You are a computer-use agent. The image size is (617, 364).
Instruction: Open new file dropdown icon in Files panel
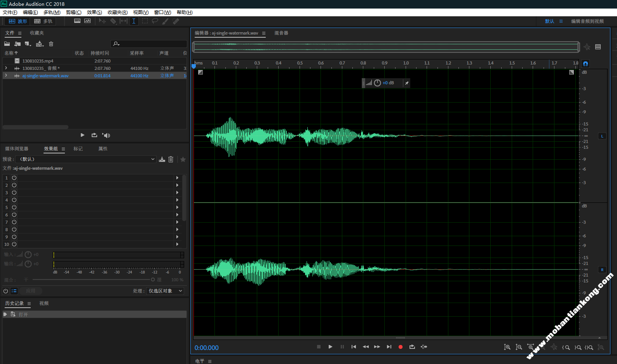(28, 44)
